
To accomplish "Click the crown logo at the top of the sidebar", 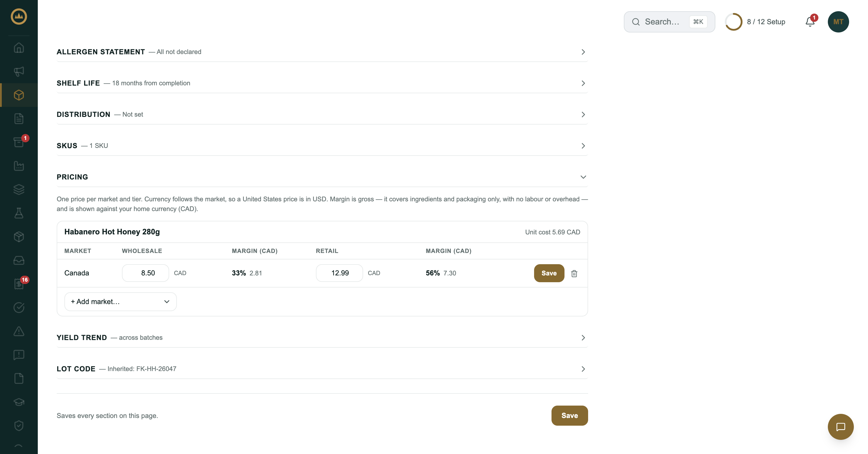I will point(19,17).
